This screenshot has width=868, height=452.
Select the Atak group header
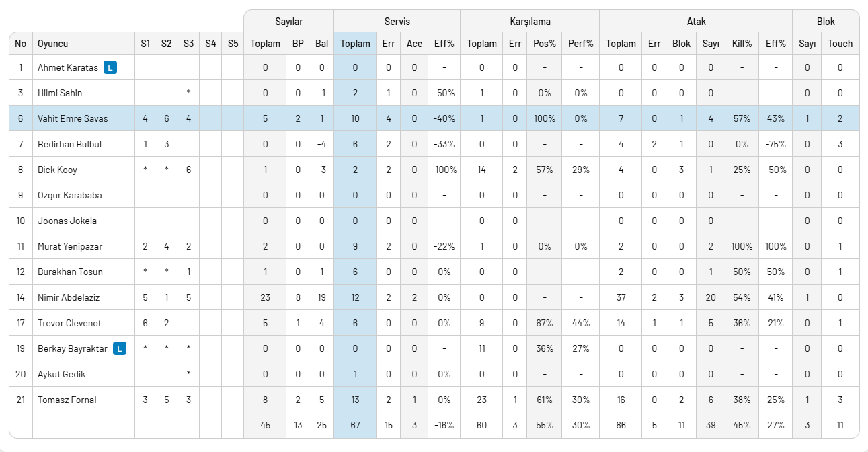pyautogui.click(x=696, y=22)
